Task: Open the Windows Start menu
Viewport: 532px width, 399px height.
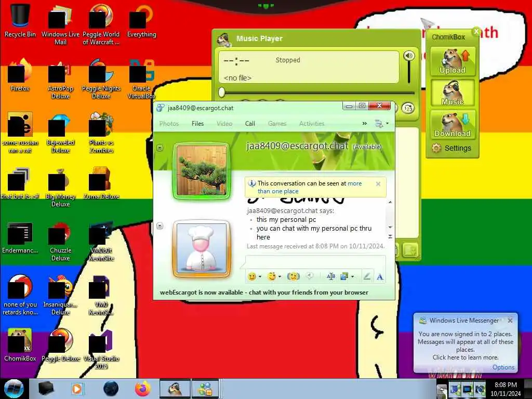Action: pos(14,389)
